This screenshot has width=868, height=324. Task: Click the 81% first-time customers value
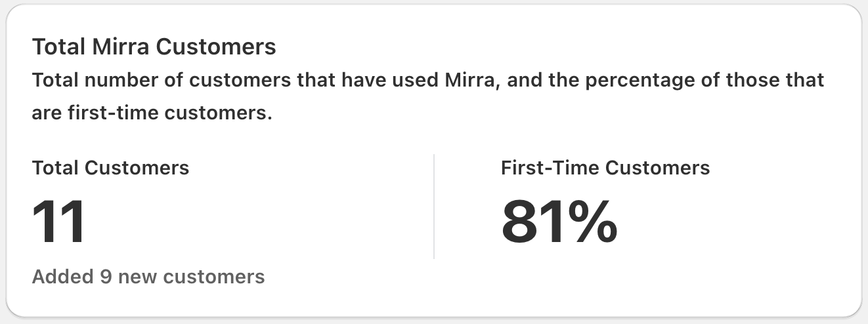coord(559,222)
